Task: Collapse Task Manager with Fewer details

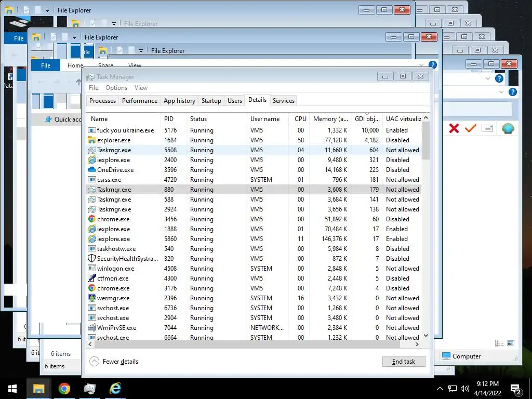Action: click(114, 362)
